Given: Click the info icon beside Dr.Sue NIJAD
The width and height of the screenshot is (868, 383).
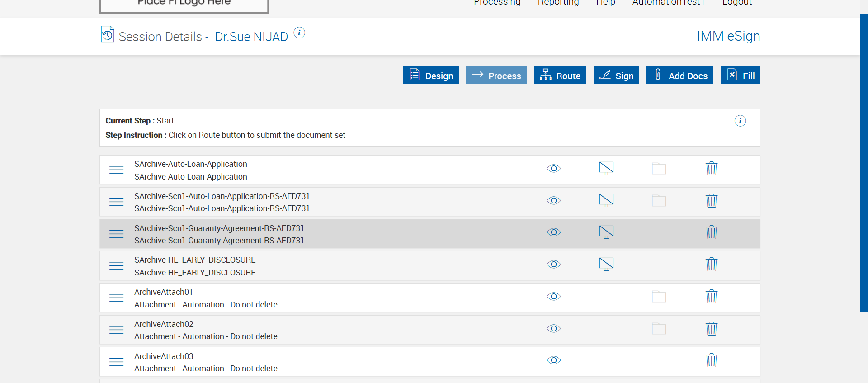Looking at the screenshot, I should pyautogui.click(x=299, y=33).
